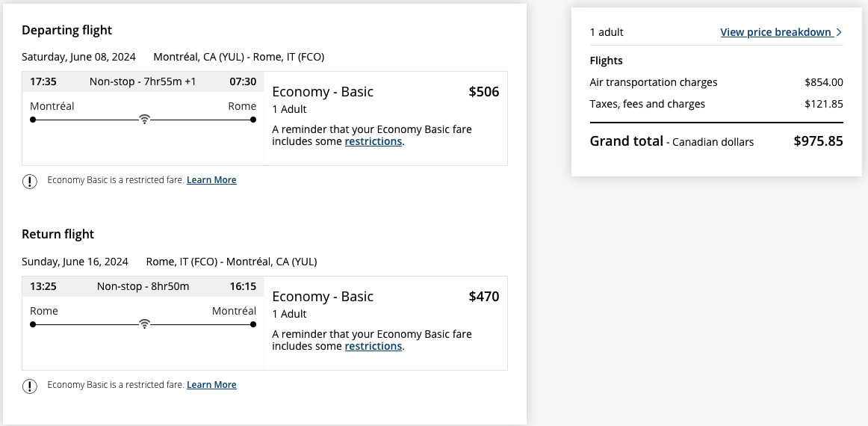This screenshot has width=868, height=426.
Task: Click the warning icon under return flight
Action: (29, 386)
